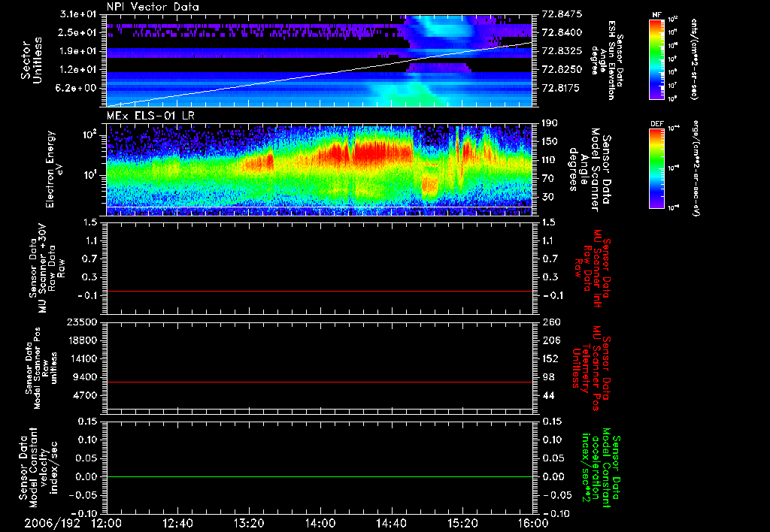Click the 72.8475 sun elevation tick
Image resolution: width=770 pixels, height=532 pixels.
point(562,14)
